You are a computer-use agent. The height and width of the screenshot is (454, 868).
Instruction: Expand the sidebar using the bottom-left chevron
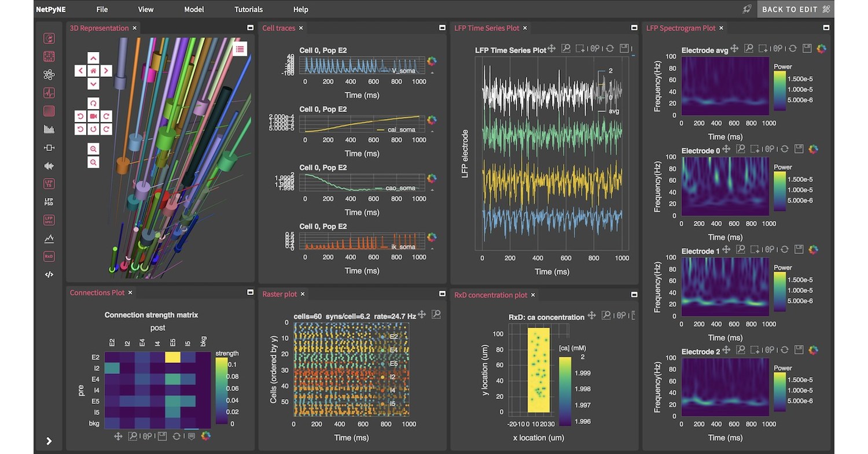click(x=49, y=441)
